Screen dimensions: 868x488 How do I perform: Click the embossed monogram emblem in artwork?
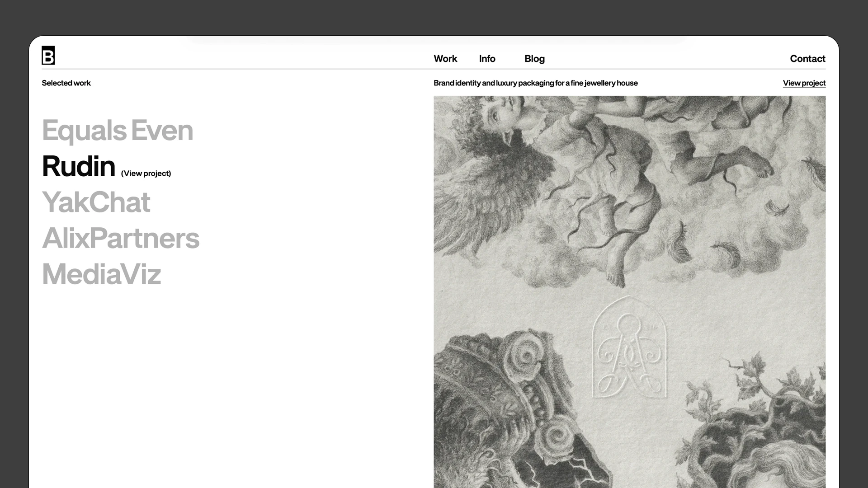pos(629,347)
